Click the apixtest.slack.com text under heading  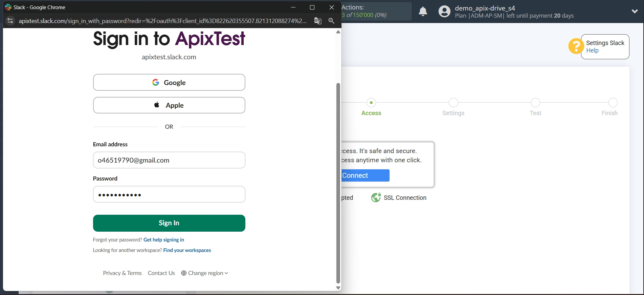tap(169, 57)
